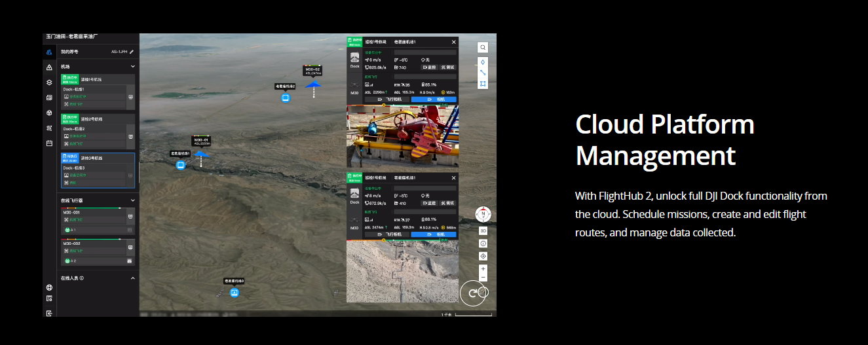868x345 pixels.
Task: Click the document settings icon at sidebar bottom
Action: click(x=49, y=299)
